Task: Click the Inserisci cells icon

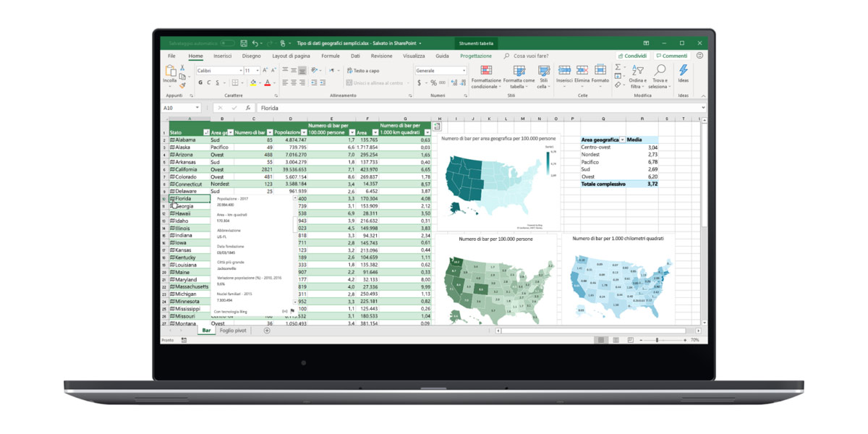Action: pos(564,70)
